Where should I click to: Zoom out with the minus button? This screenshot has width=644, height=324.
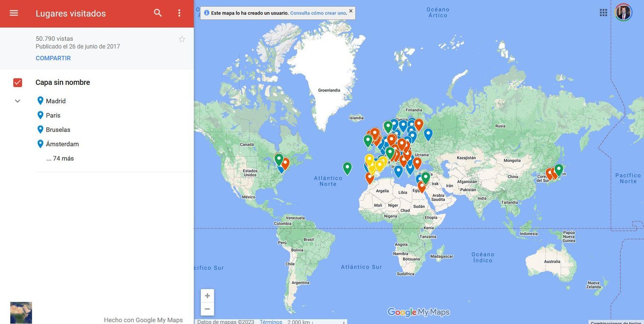(x=207, y=309)
